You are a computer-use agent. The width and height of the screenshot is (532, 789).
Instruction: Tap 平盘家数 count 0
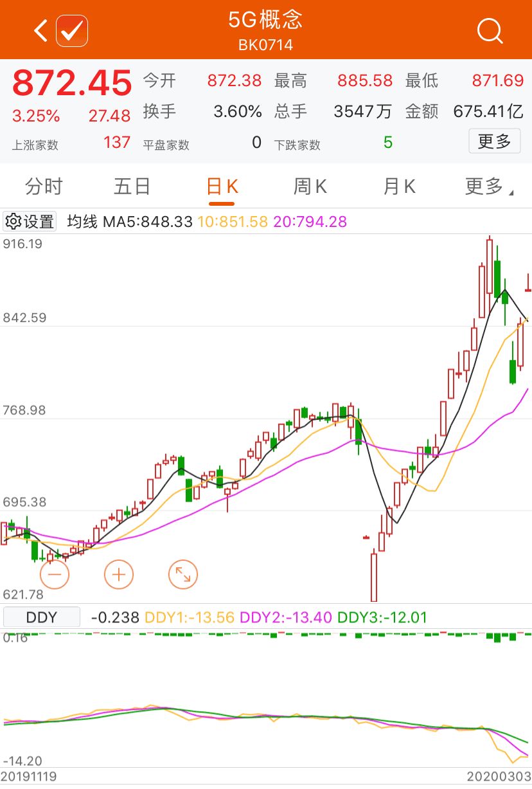coord(257,142)
